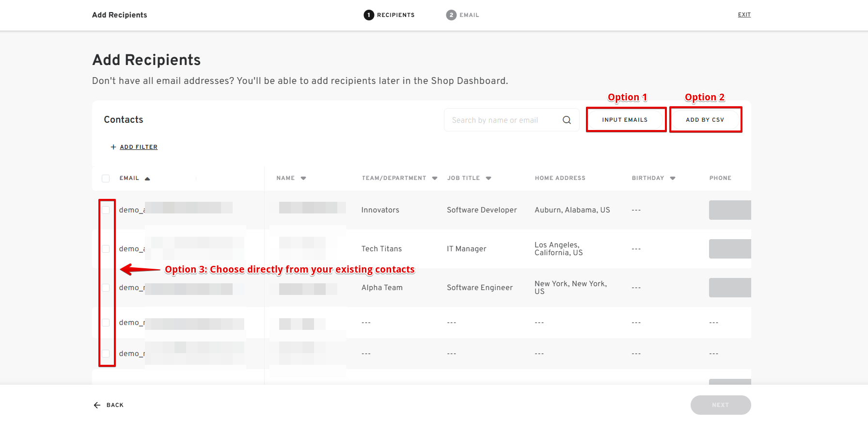Click the magnifier icon in the search box
Screen dimensions: 868x423
[x=567, y=120]
